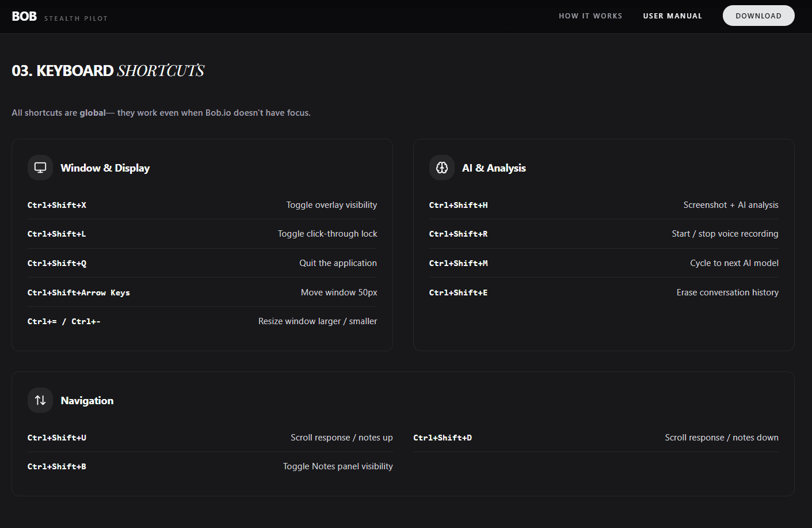The image size is (812, 528).
Task: Click the Stealth Pilot tagline text
Action: [x=76, y=18]
